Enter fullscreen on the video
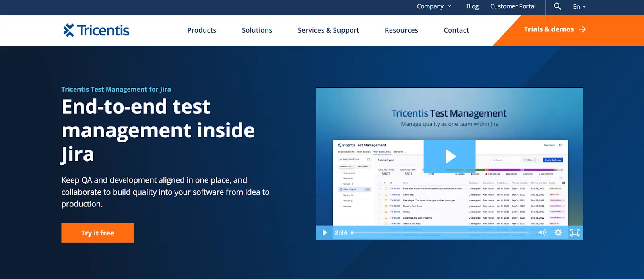The height and width of the screenshot is (279, 644). 575,233
